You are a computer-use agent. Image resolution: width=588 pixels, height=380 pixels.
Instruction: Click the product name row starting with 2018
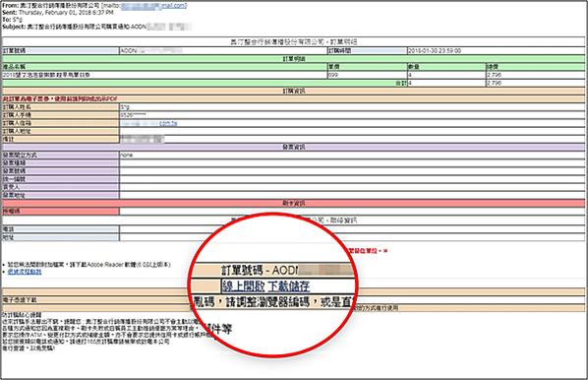click(164, 75)
